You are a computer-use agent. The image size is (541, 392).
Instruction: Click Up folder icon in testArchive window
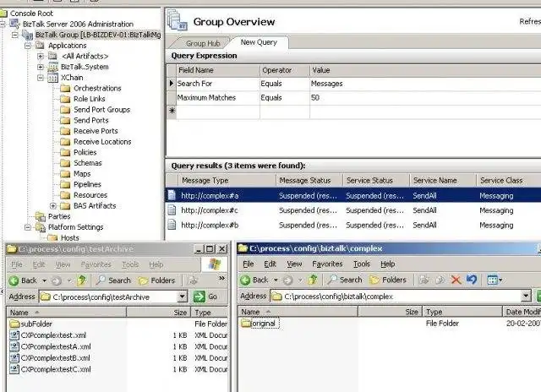(x=82, y=280)
